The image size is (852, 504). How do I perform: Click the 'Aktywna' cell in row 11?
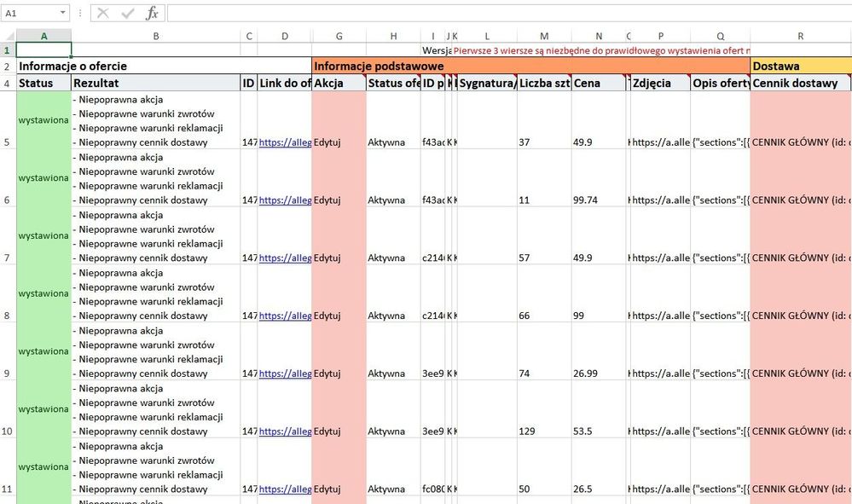click(x=393, y=466)
